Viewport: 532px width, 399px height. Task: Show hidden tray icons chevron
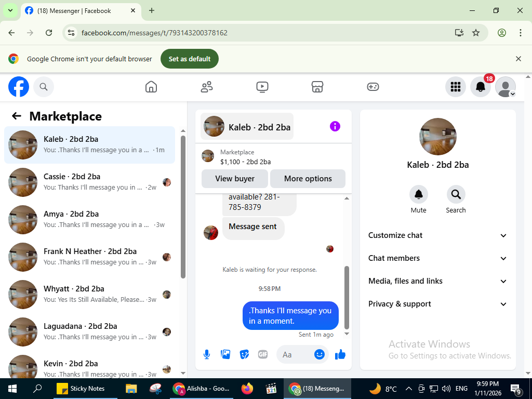(409, 389)
